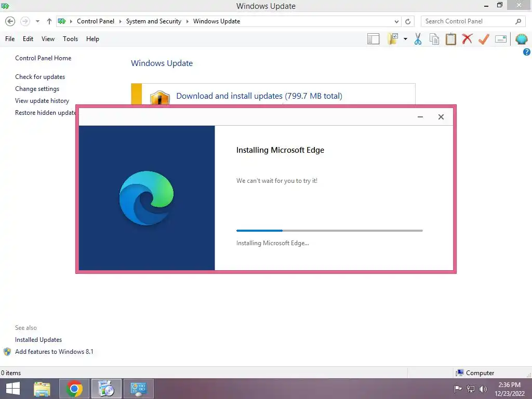Select Control Panel in the breadcrumb
Screen dimensions: 532x399
pyautogui.click(x=96, y=21)
